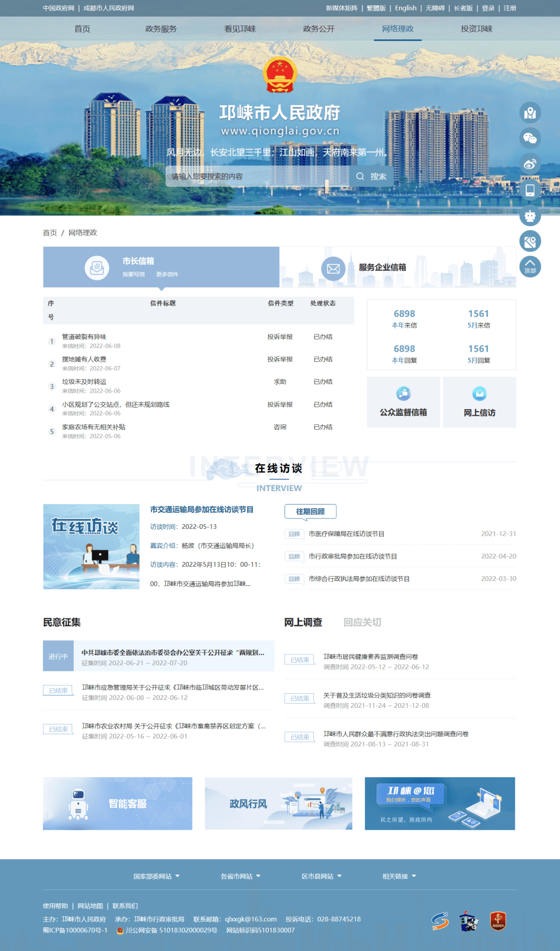Open 市交通运输局参加在线访谈节目 title

(x=202, y=510)
